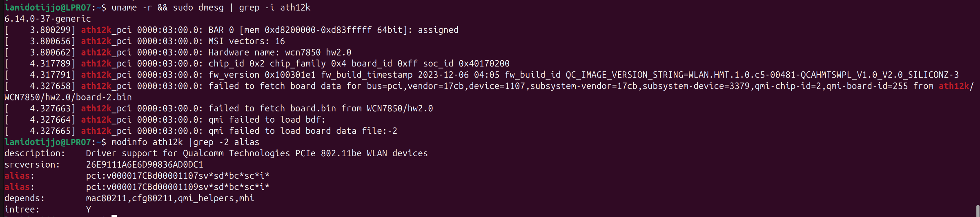Click the depends module list 'mac80211,cfg80211,qmi_helpers,mhi'
The height and width of the screenshot is (217, 980).
170,198
